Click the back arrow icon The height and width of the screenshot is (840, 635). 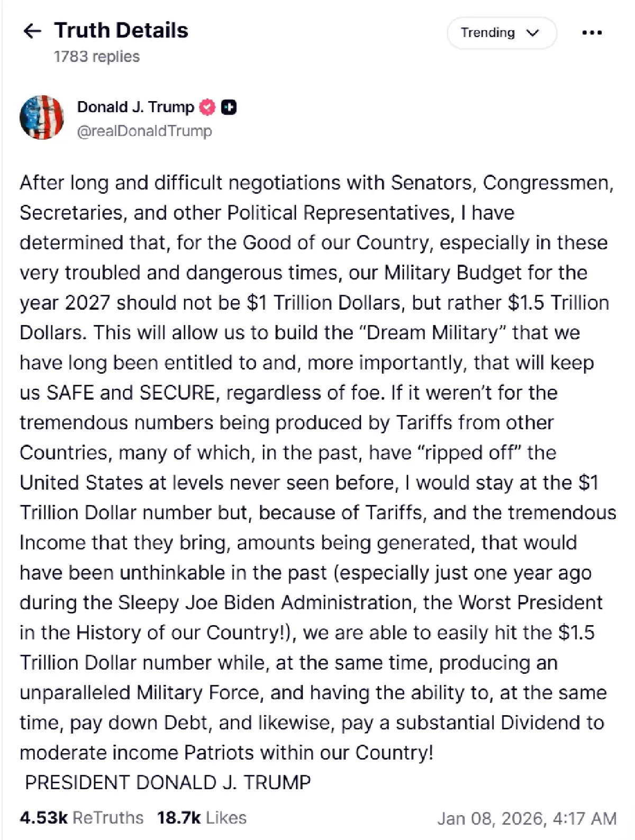[x=32, y=31]
